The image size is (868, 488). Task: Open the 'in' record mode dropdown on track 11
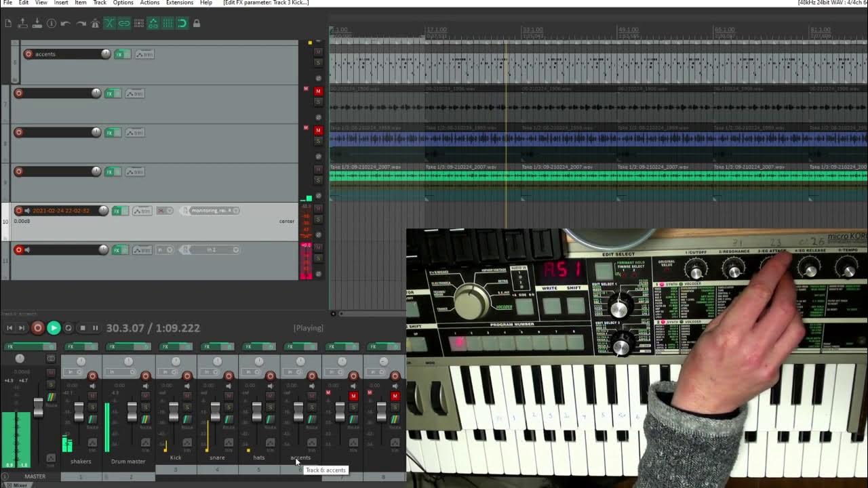165,250
